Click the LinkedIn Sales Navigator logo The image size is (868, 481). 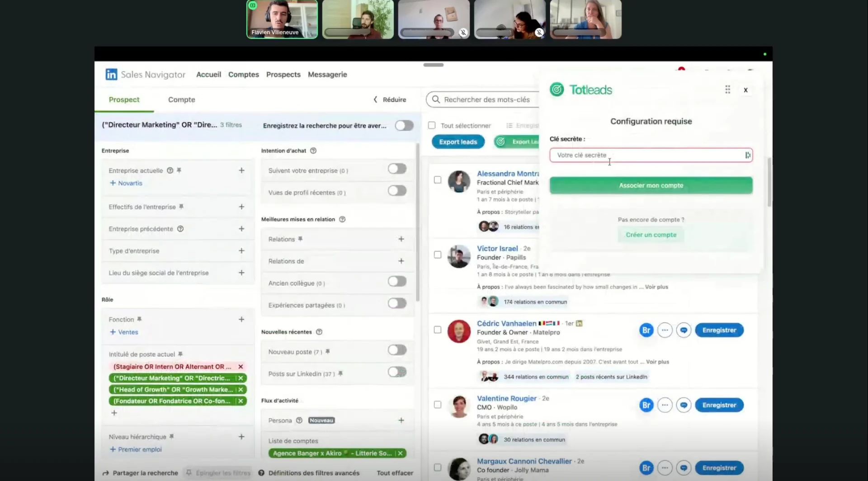coord(111,75)
